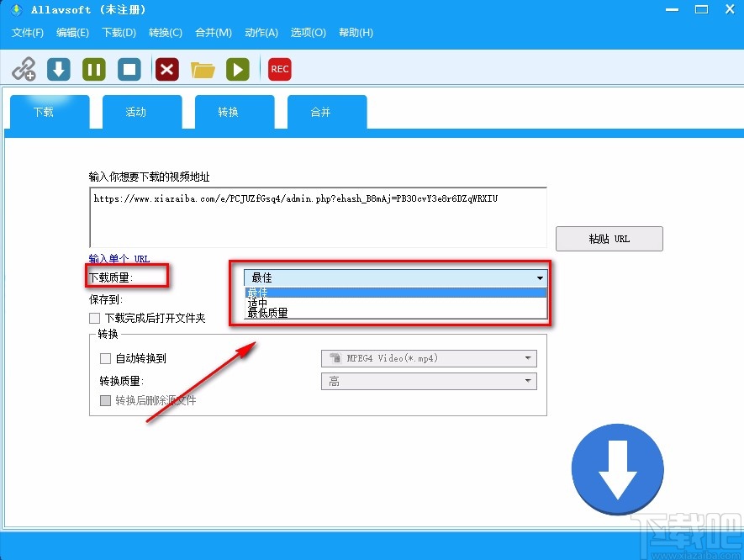Open the downloads folder icon
744x560 pixels.
[x=203, y=68]
